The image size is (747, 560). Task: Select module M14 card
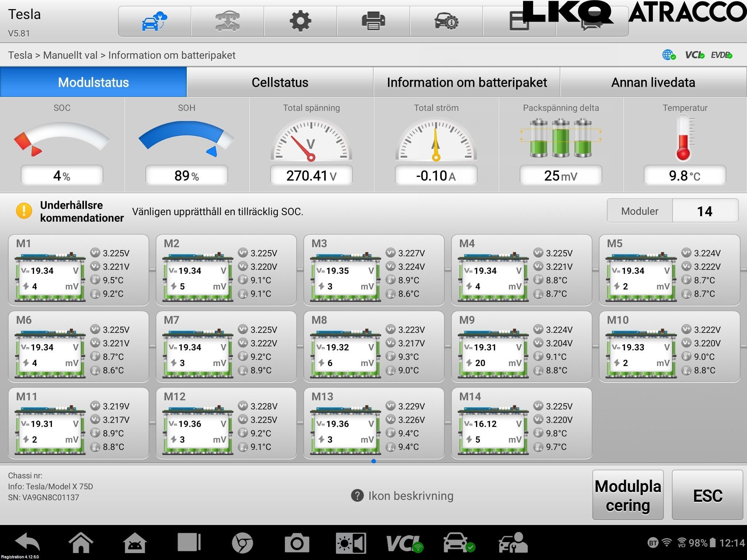click(x=522, y=423)
